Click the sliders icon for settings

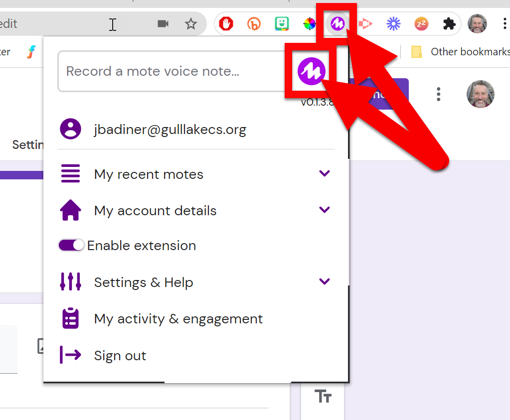click(71, 281)
